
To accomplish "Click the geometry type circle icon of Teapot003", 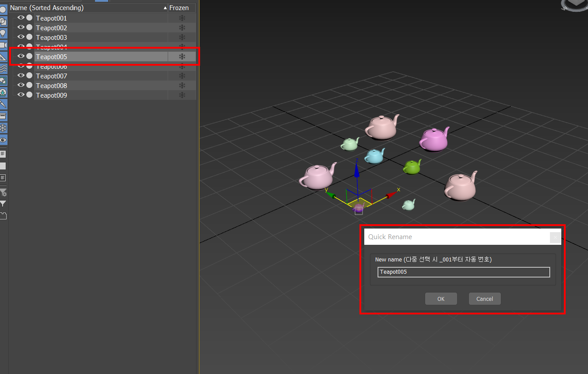I will (29, 37).
